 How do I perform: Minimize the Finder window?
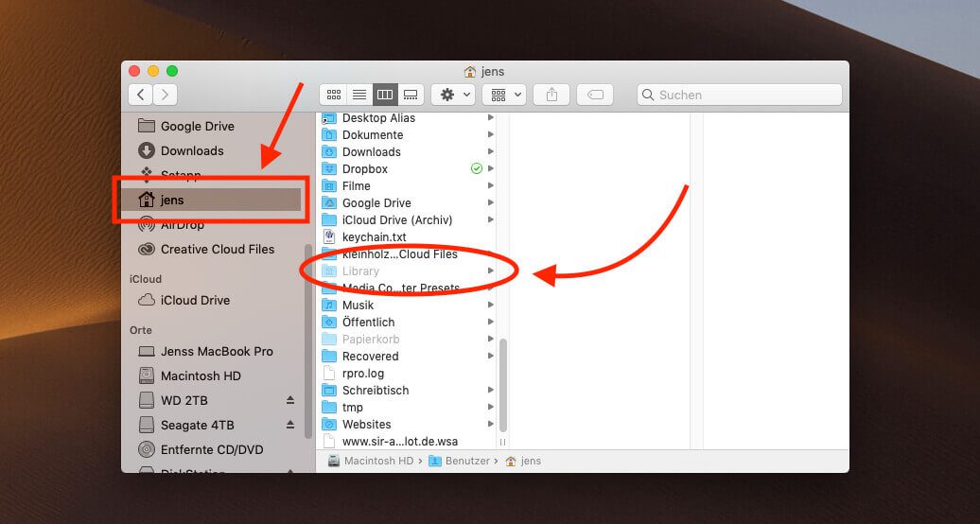153,71
